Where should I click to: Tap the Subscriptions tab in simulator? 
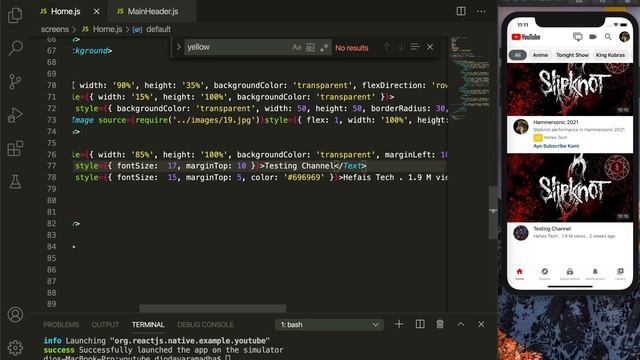point(570,274)
